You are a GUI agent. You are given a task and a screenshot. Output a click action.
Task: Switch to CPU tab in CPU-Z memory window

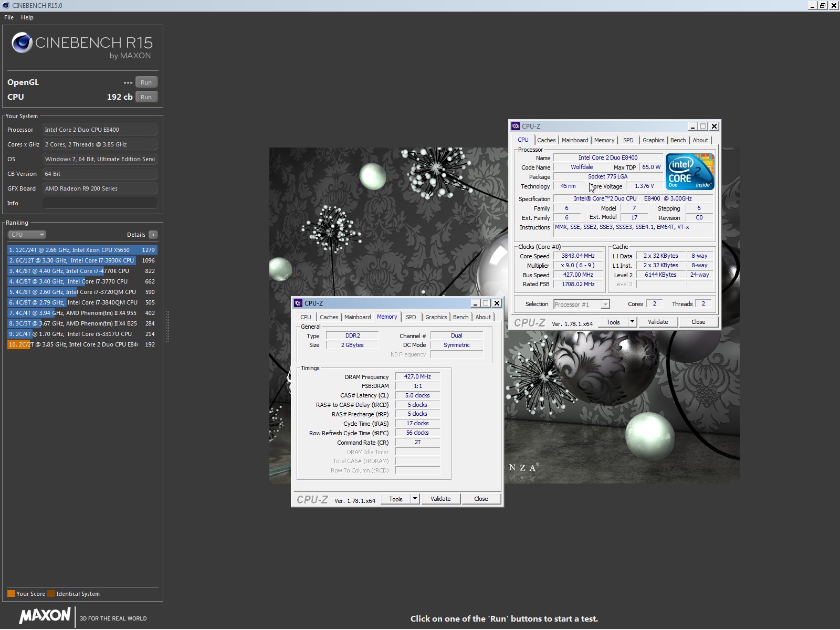coord(306,317)
